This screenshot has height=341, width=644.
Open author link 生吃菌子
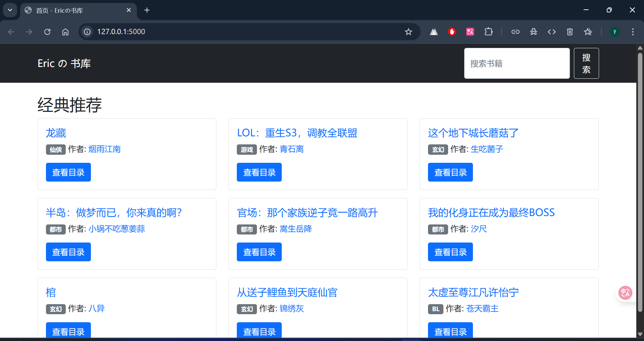pyautogui.click(x=487, y=149)
